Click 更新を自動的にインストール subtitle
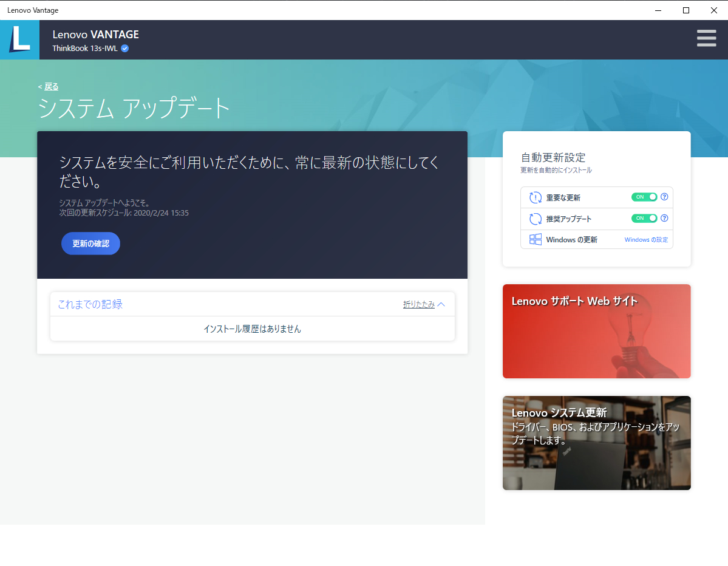 [x=556, y=171]
